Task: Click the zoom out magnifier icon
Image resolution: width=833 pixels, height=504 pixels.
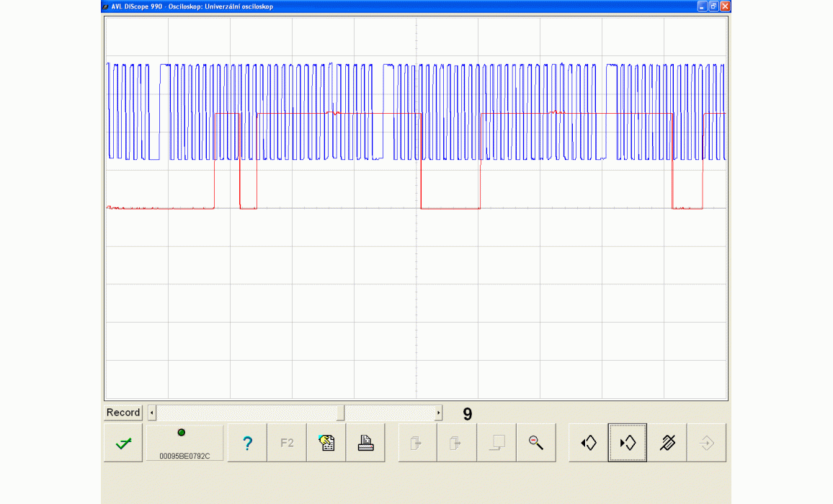Action: (x=535, y=444)
